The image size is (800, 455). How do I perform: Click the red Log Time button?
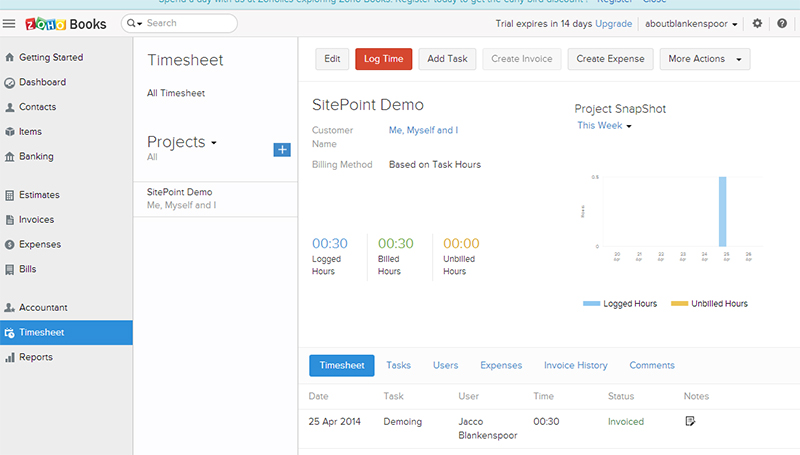tap(383, 59)
